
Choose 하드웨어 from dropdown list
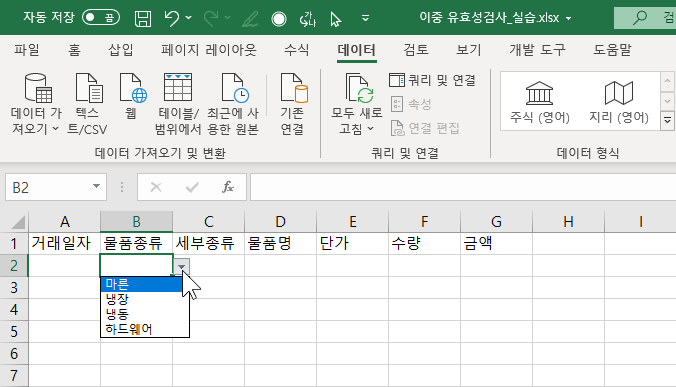tap(144, 329)
